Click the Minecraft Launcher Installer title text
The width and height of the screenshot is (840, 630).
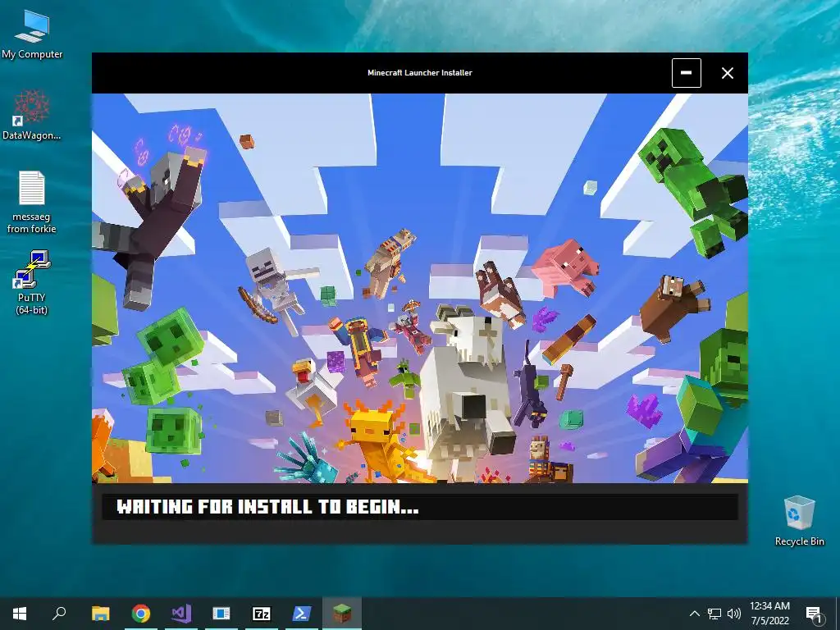coord(419,73)
